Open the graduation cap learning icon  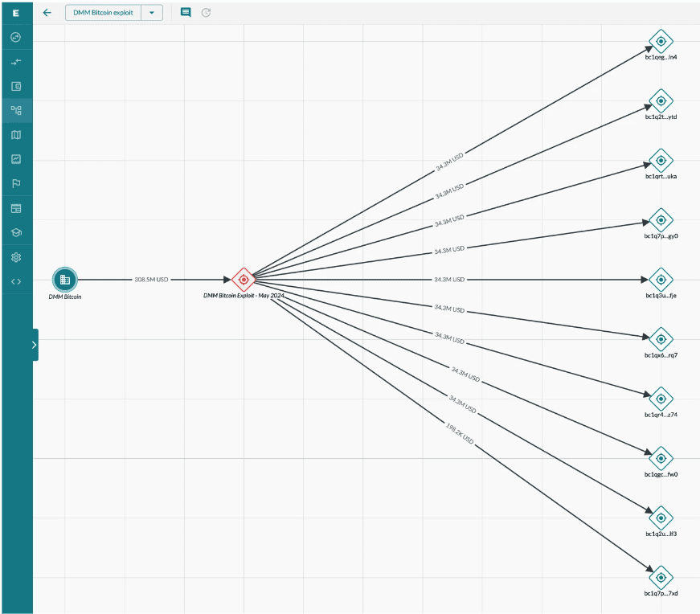(x=16, y=232)
